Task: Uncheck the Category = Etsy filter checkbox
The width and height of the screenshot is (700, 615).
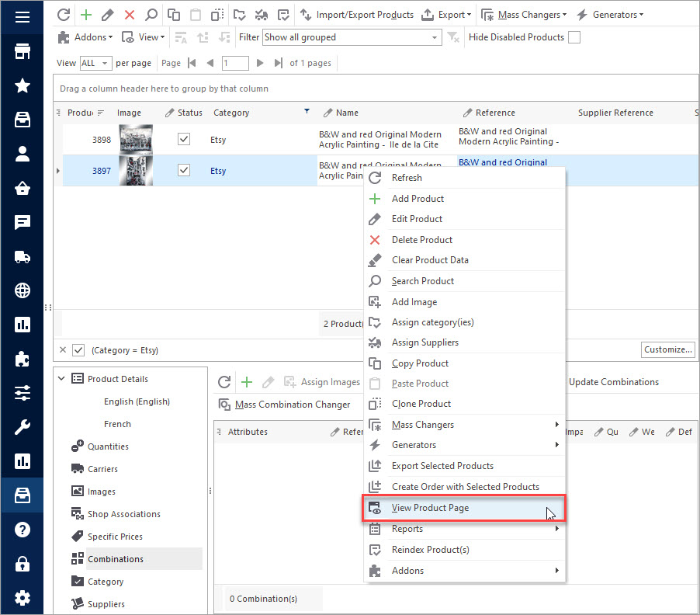Action: click(x=78, y=350)
